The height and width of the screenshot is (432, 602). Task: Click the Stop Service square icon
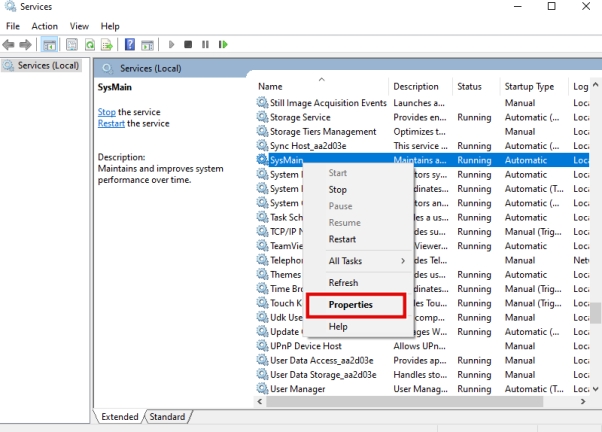click(x=189, y=45)
